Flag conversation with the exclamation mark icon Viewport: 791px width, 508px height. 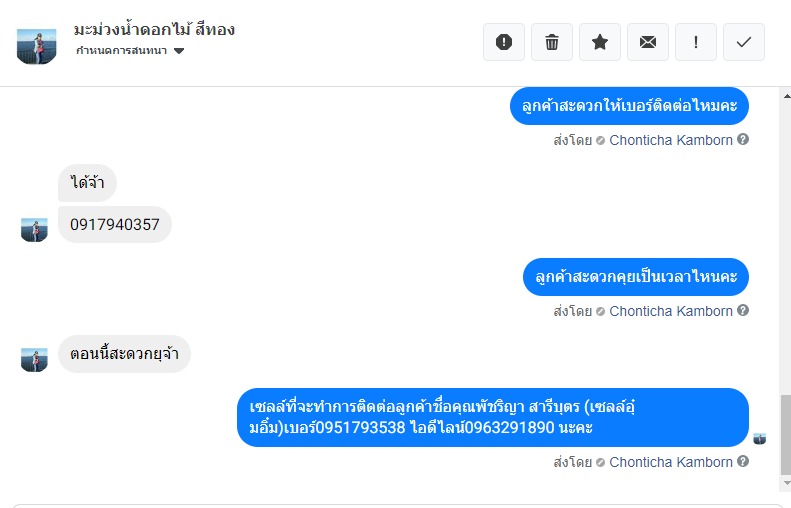696,42
